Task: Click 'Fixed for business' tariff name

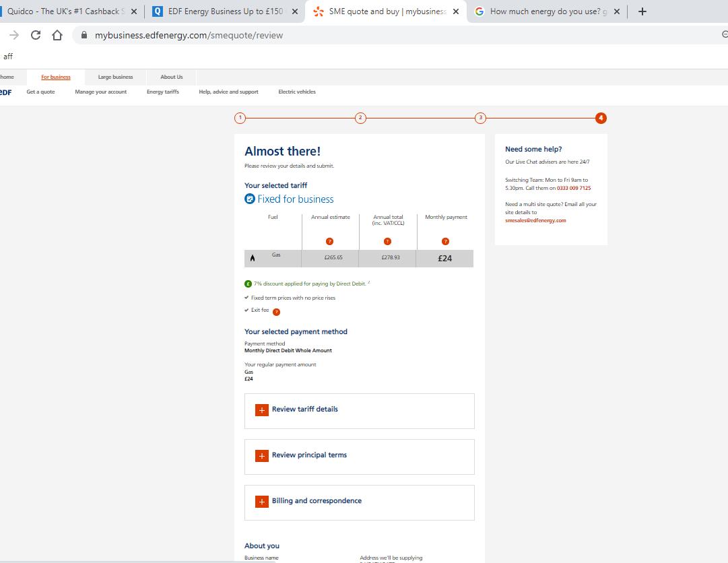Action: point(295,199)
